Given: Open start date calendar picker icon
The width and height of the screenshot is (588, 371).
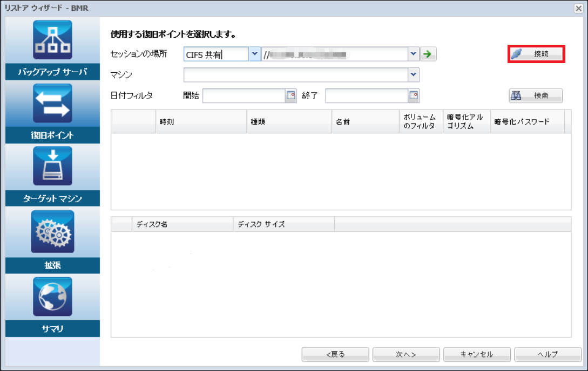Looking at the screenshot, I should point(291,95).
